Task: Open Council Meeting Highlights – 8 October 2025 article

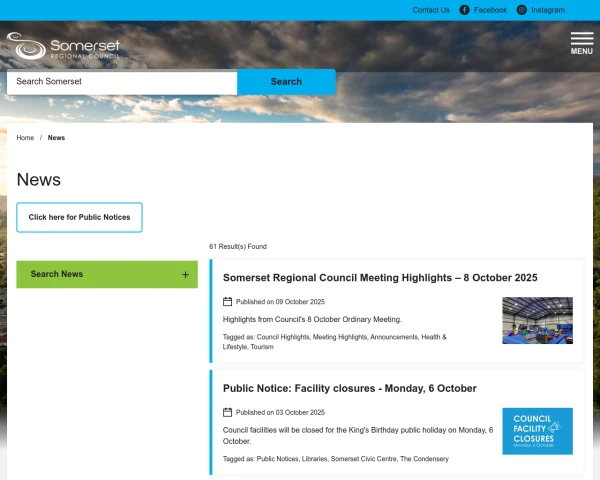Action: tap(380, 277)
